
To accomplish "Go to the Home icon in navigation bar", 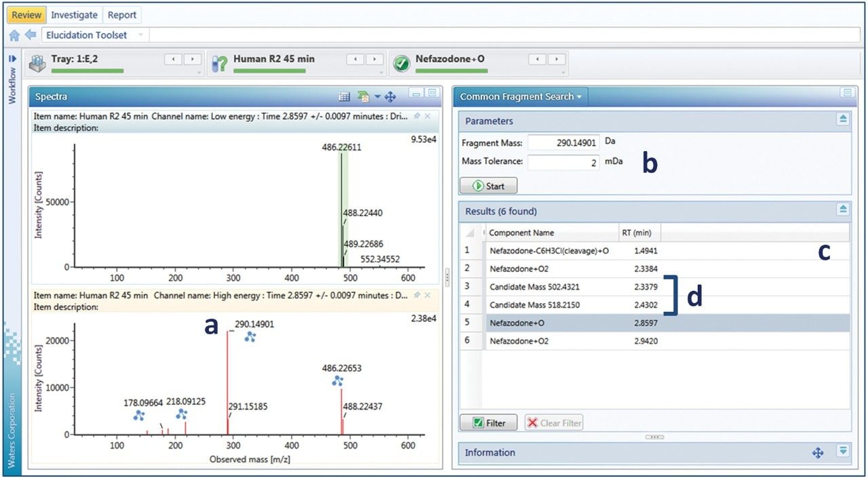I will [14, 35].
